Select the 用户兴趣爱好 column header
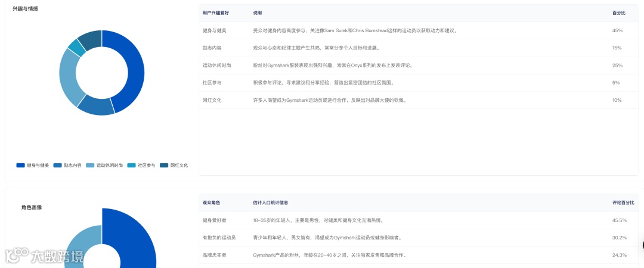 [216, 13]
